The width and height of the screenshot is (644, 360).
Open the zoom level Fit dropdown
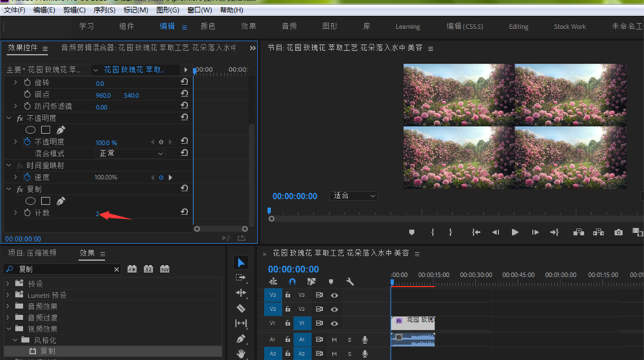(x=353, y=196)
